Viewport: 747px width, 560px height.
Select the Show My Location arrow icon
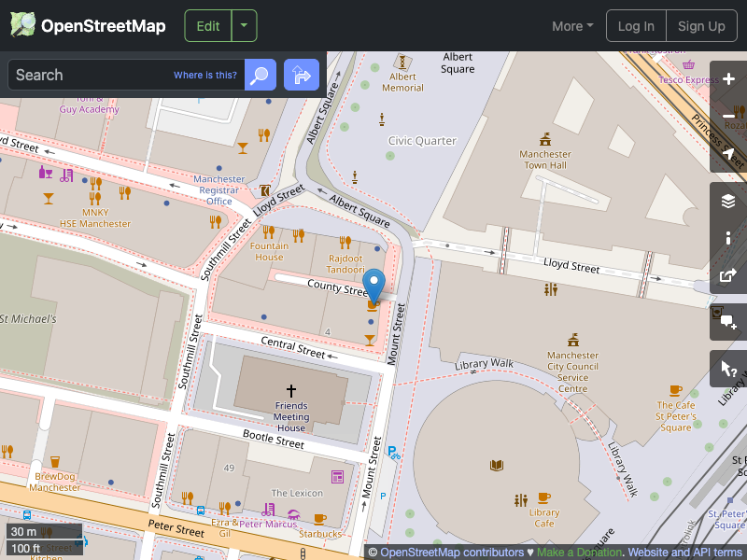tap(728, 151)
